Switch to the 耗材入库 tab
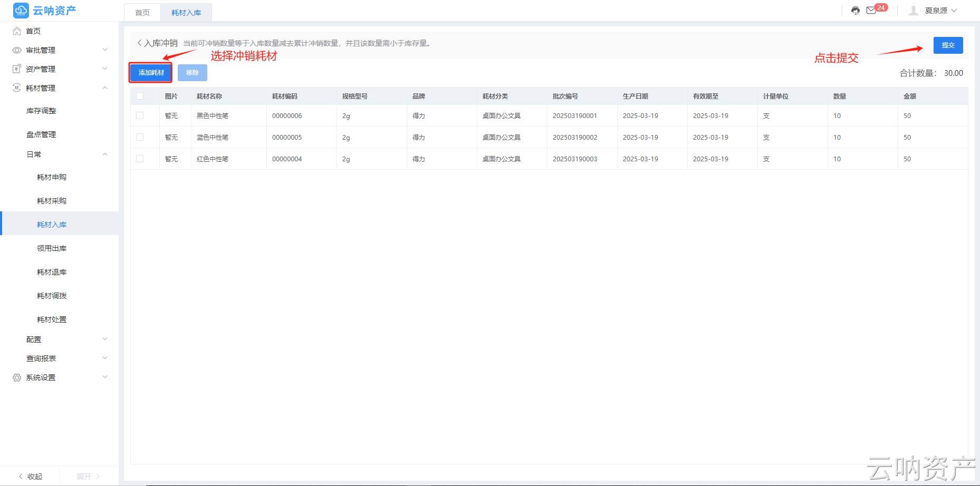Screen dimensions: 980x486 pyautogui.click(x=186, y=13)
